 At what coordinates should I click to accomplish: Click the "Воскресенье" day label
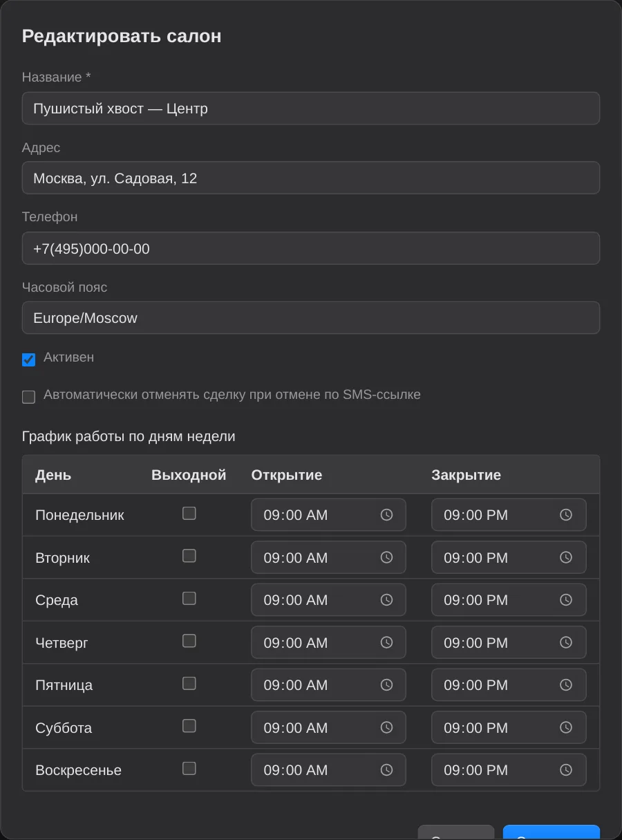[78, 770]
